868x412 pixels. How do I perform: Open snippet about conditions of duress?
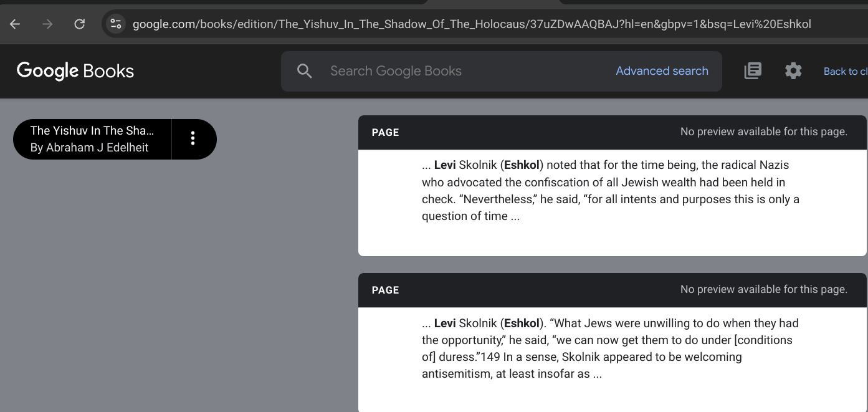click(610, 348)
